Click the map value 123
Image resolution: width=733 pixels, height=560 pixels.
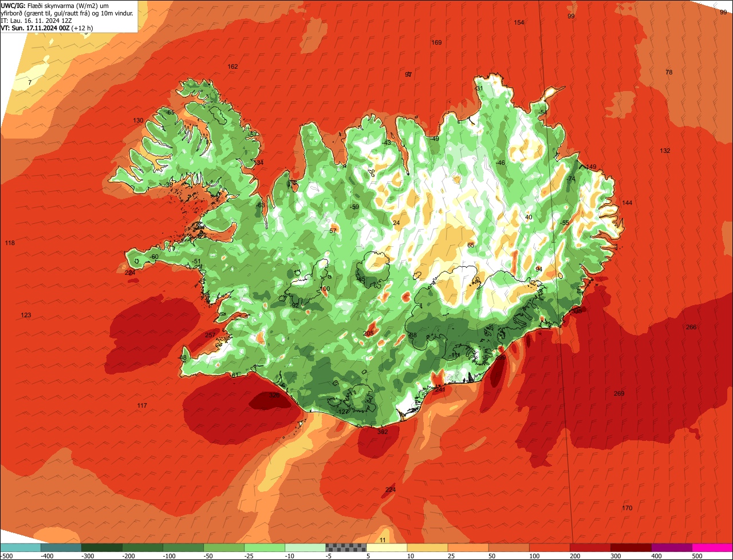pos(26,315)
